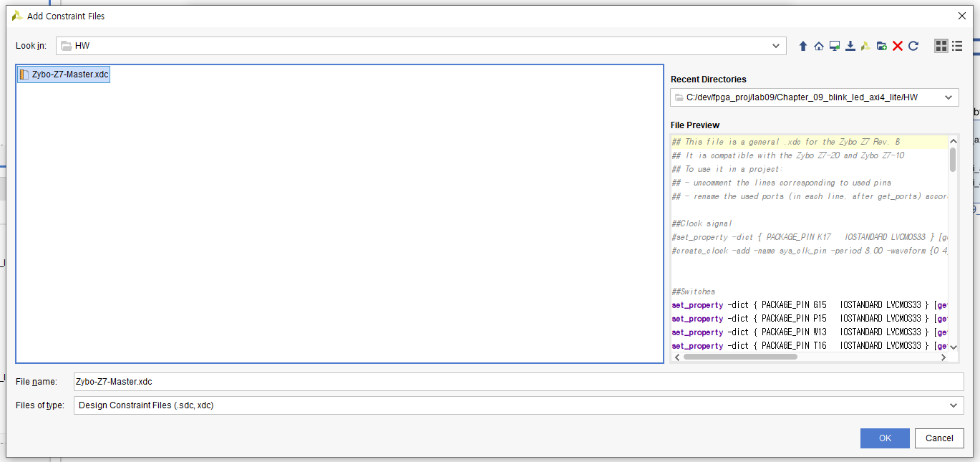Click the '##Switches' comment line in preview
980x462 pixels.
tap(694, 292)
